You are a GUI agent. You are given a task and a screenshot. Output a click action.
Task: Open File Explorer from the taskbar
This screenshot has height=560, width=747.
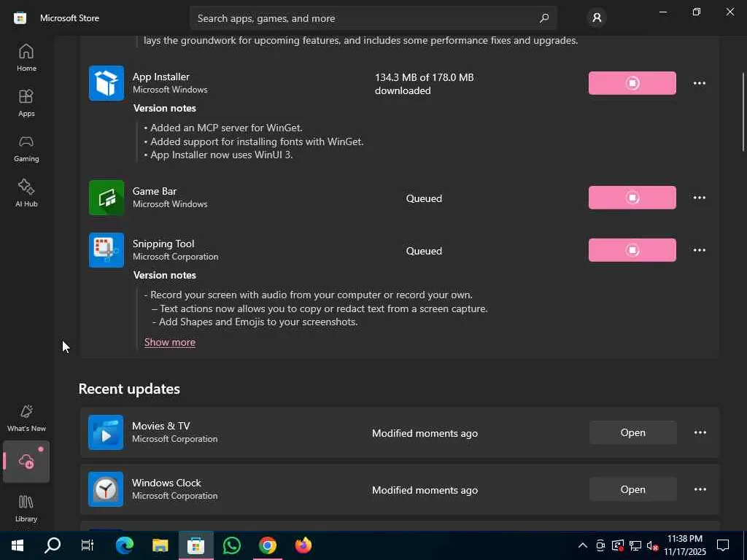[160, 545]
